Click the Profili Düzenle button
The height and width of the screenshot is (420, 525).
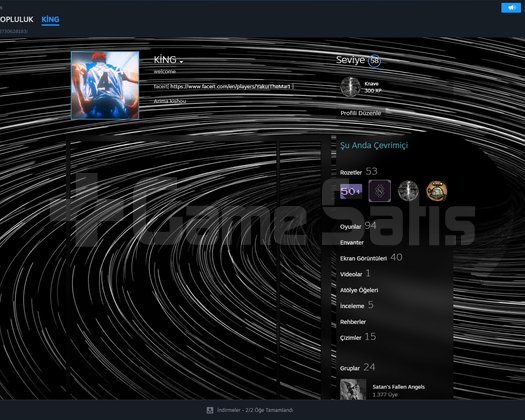pos(361,113)
